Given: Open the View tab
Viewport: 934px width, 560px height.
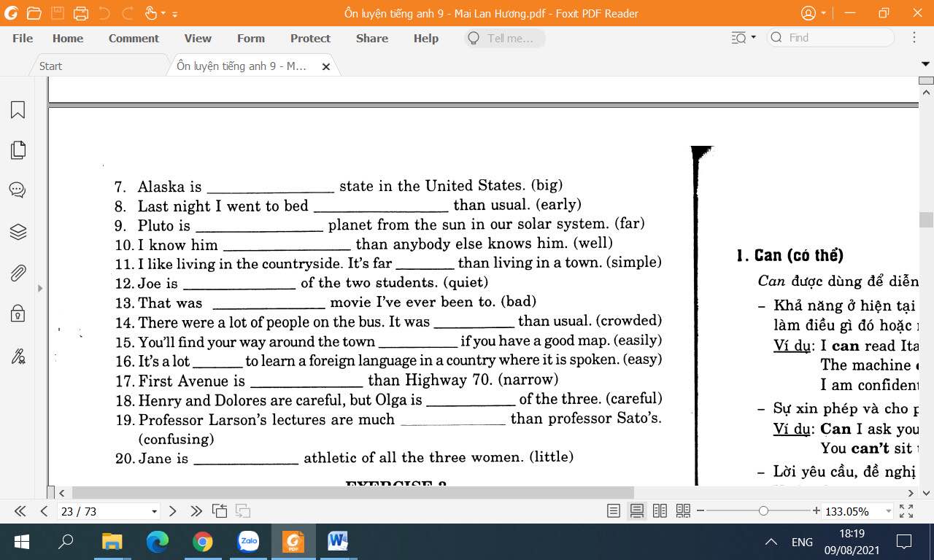Looking at the screenshot, I should click(x=198, y=38).
